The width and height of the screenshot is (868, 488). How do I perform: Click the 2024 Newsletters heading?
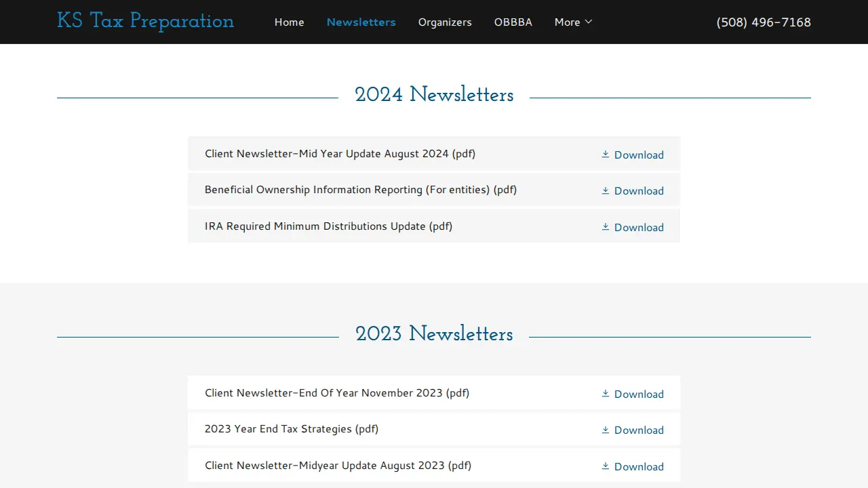click(x=434, y=95)
